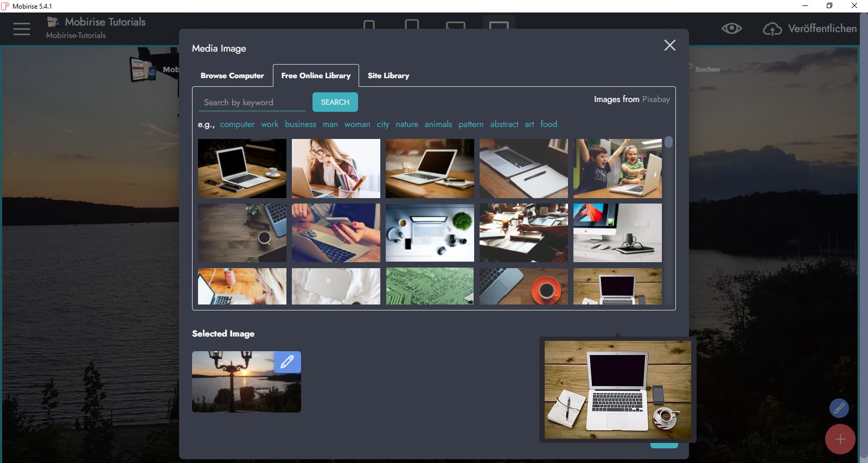Edit the selected image with pencil icon

point(288,361)
